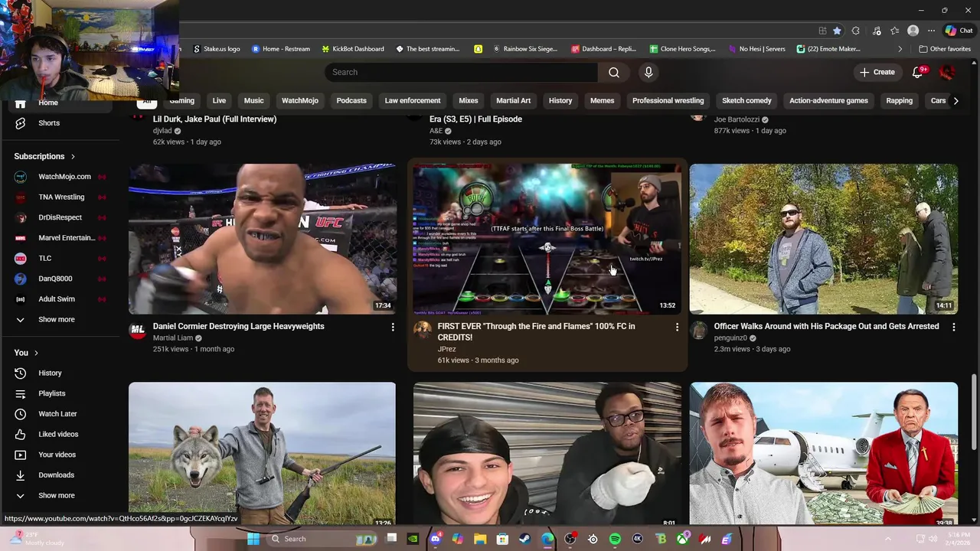Expand the Subscriptions section chevron
This screenshot has height=551, width=980.
pos(73,156)
